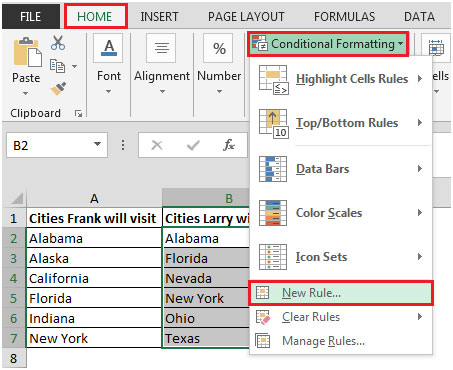Click the Cut scissors icon

(58, 43)
